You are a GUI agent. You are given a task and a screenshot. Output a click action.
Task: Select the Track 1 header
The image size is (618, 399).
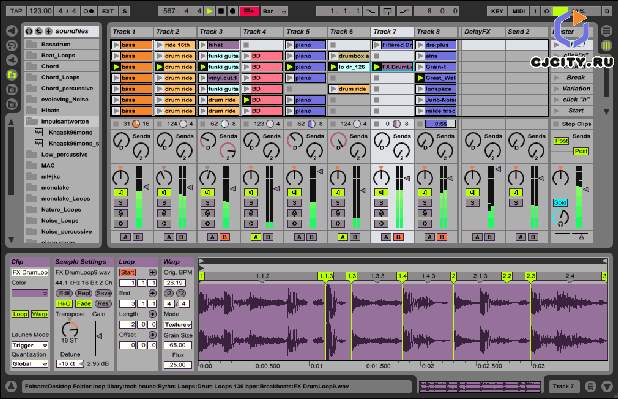click(132, 32)
